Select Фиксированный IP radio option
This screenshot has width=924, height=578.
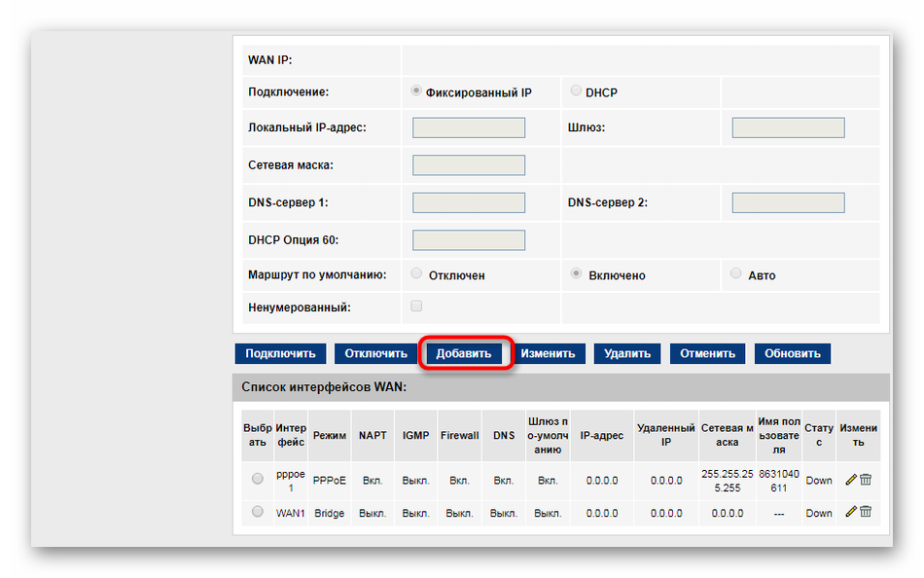point(416,91)
